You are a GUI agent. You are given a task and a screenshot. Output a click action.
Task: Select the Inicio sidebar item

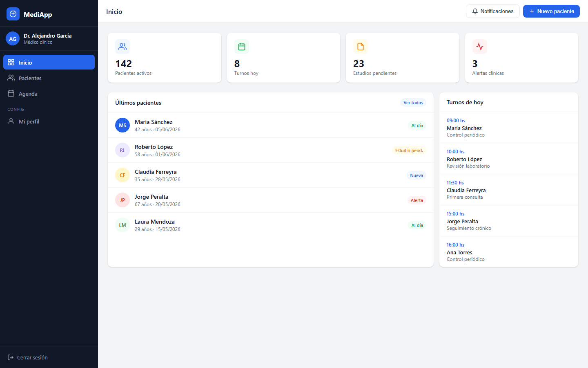click(49, 62)
